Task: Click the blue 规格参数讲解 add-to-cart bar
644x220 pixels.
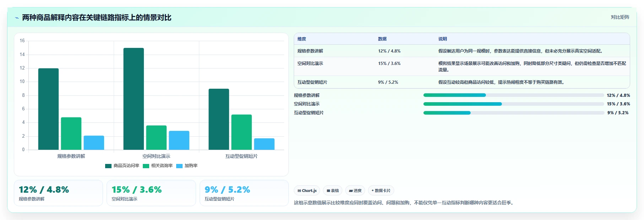Action: click(94, 143)
